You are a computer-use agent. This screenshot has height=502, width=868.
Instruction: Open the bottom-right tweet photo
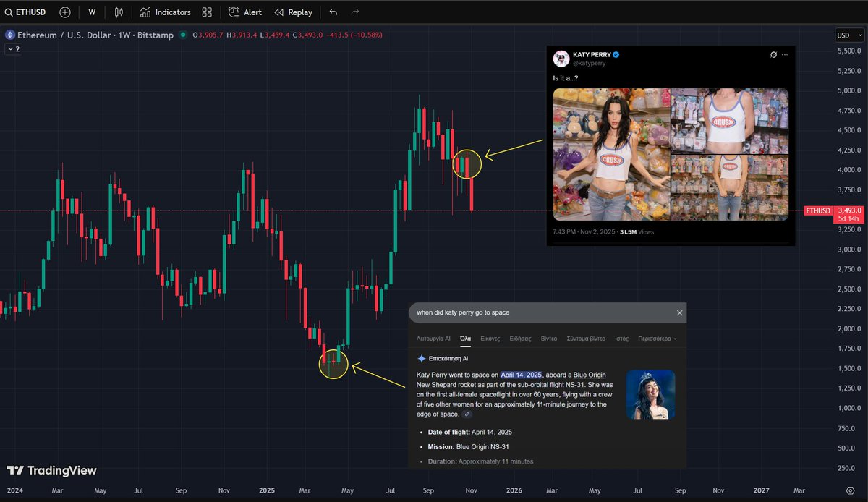point(730,188)
